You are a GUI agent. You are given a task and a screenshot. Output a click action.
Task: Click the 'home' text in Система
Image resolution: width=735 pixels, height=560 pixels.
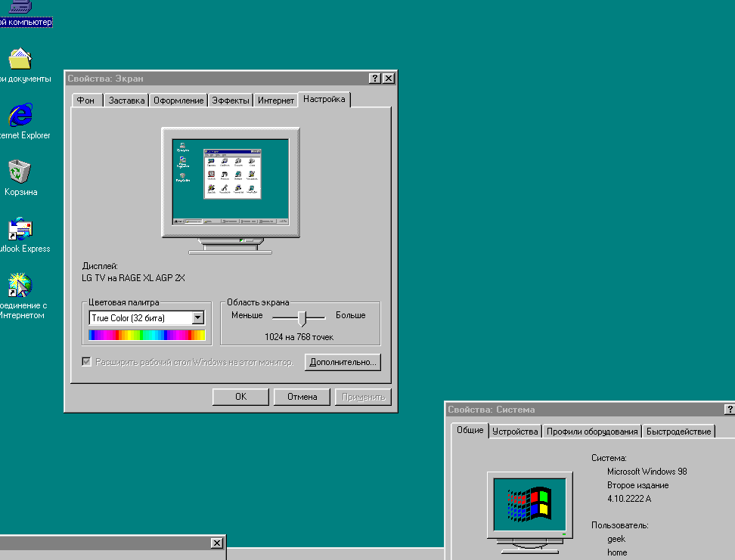tap(617, 552)
